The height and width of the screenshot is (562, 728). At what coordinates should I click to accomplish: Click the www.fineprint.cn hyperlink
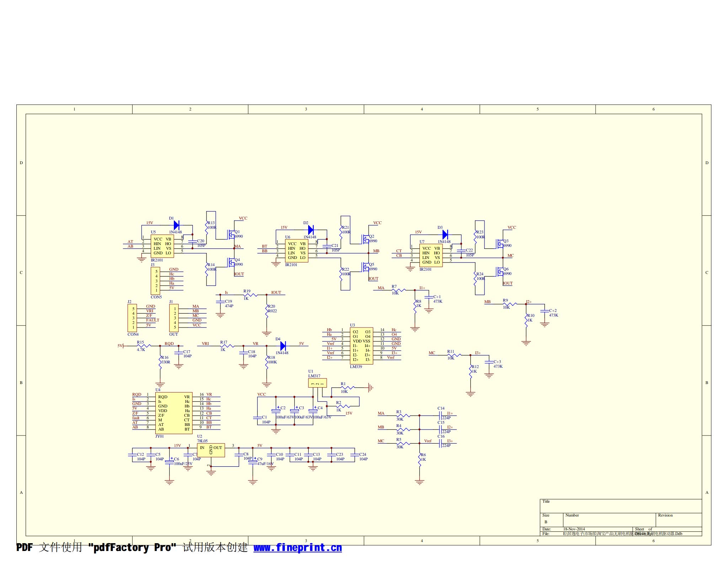(297, 547)
